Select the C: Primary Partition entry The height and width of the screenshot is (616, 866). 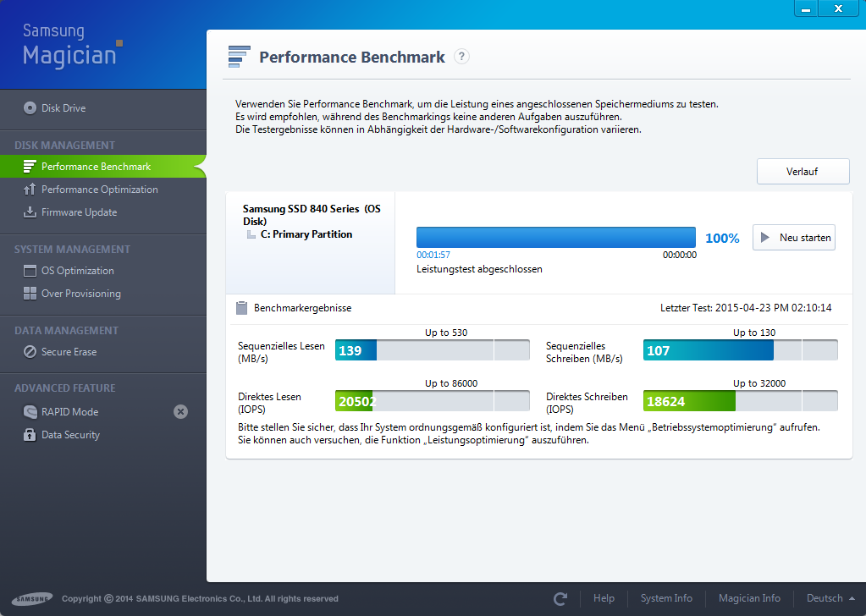(306, 234)
